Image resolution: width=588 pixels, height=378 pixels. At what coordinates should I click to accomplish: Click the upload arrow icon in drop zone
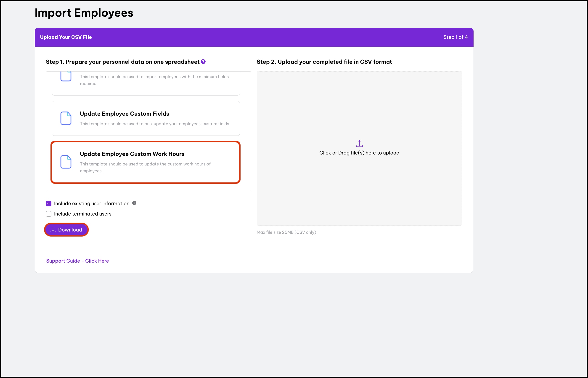359,143
